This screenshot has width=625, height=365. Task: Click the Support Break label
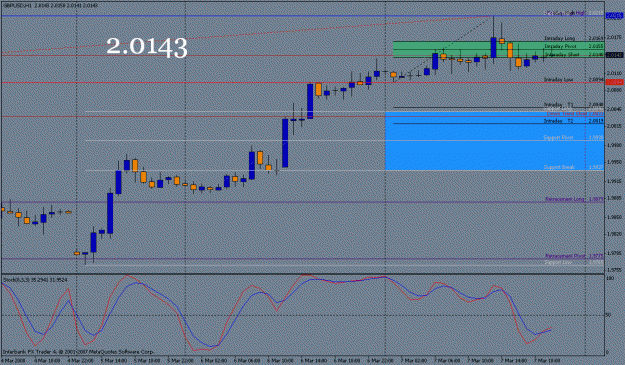(x=559, y=167)
